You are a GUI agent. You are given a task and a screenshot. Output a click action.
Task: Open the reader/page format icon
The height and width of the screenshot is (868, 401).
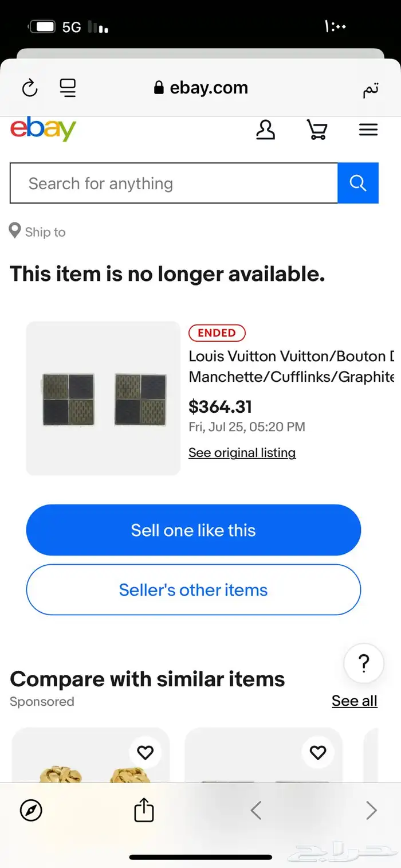pyautogui.click(x=68, y=88)
